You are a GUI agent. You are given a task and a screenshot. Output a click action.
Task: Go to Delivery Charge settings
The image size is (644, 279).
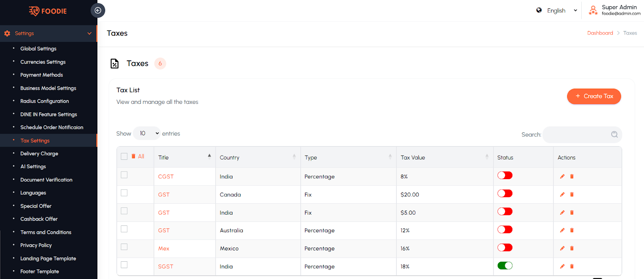pyautogui.click(x=39, y=153)
